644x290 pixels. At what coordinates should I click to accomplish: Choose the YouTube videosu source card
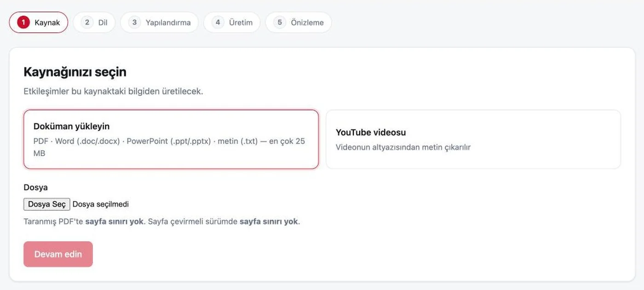473,139
